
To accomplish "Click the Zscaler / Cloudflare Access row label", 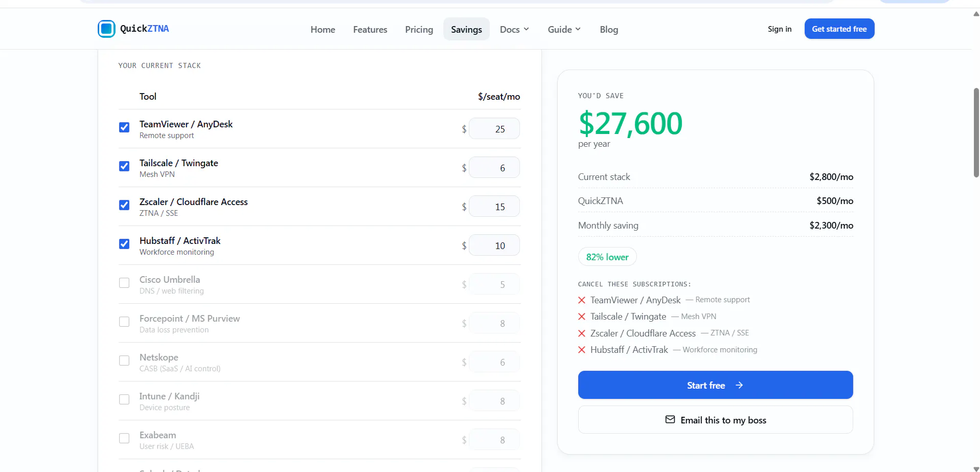I will coord(194,202).
